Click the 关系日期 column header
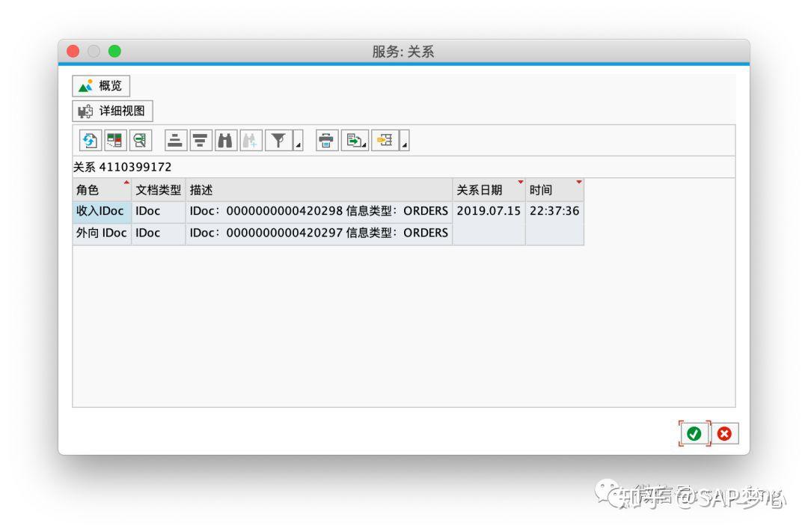Image resolution: width=808 pixels, height=532 pixels. [x=489, y=190]
